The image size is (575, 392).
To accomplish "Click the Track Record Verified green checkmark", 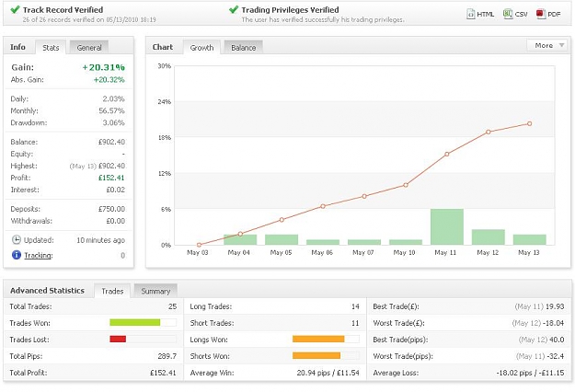I will [15, 9].
